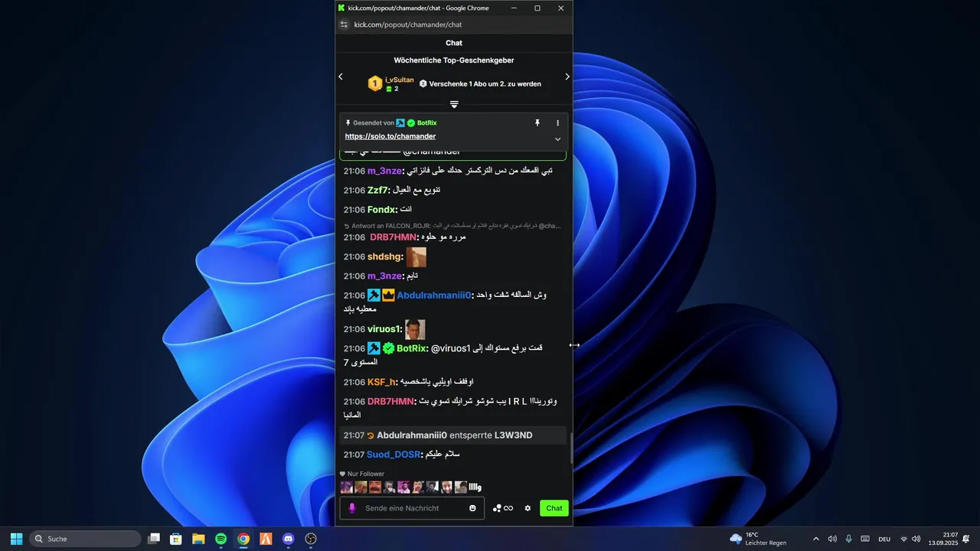This screenshot has width=980, height=551.
Task: Click the chat scrollbar thumb
Action: point(571,448)
